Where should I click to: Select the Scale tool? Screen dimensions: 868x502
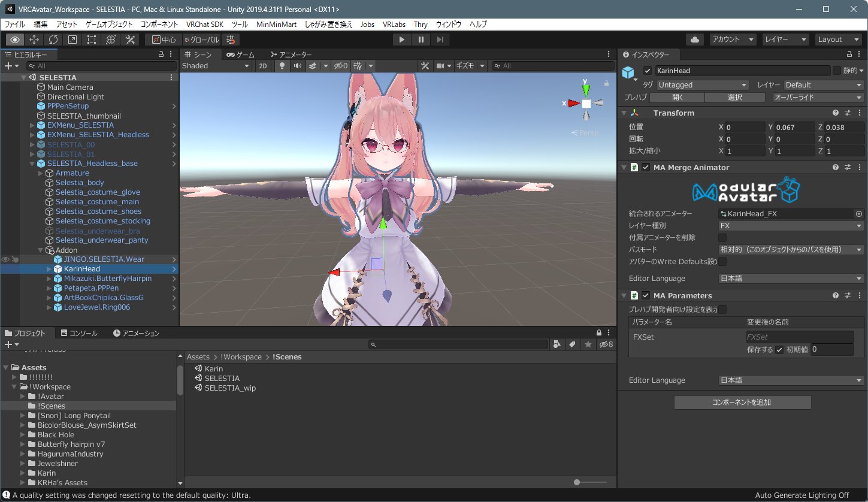pos(72,40)
